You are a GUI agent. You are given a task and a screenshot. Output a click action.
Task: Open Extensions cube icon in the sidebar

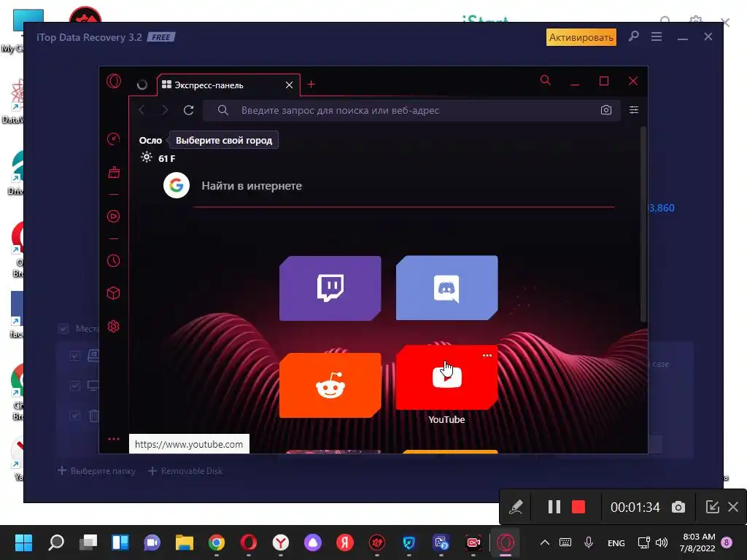click(113, 293)
